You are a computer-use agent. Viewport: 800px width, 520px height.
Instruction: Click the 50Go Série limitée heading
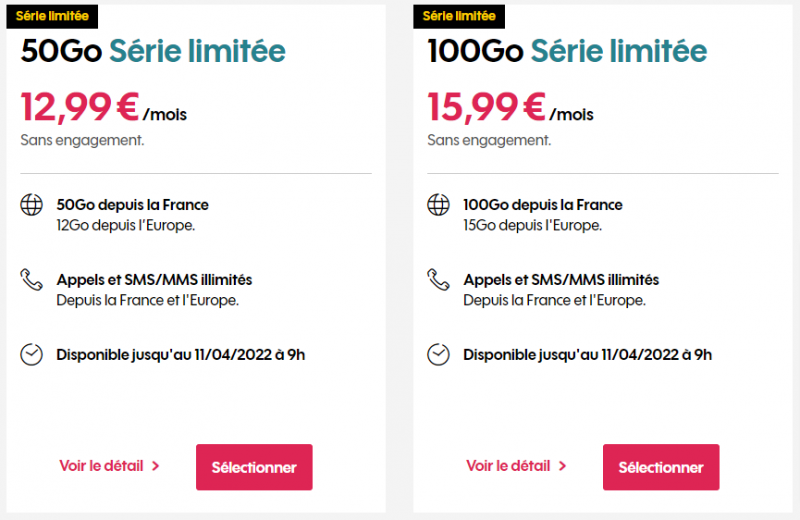[153, 52]
